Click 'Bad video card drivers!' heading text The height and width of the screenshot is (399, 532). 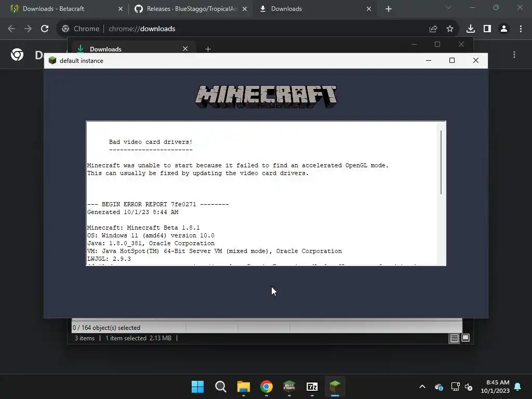click(x=151, y=142)
